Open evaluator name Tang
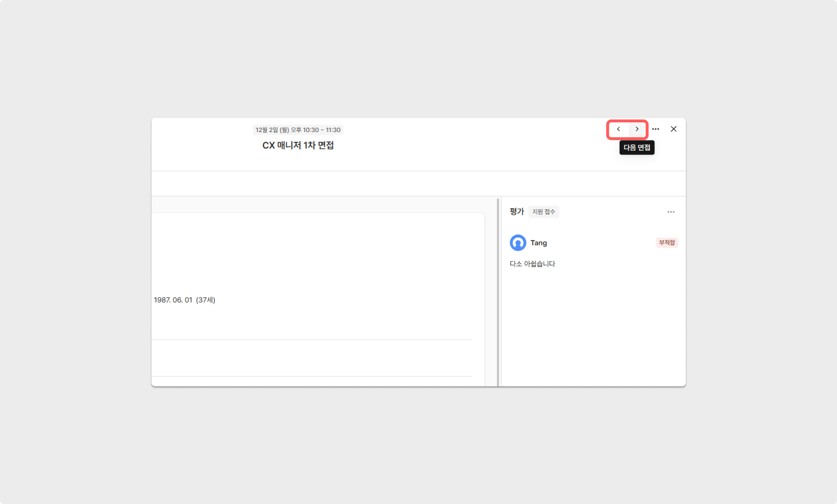837x504 pixels. [538, 243]
